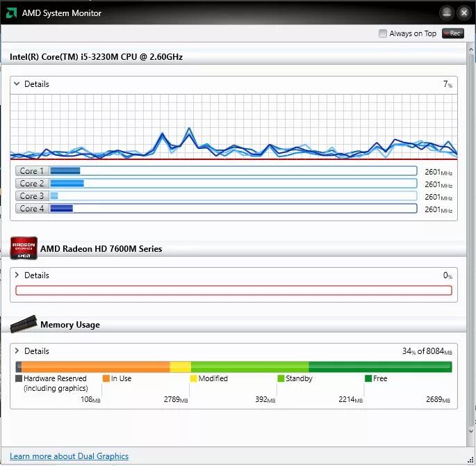
Task: Click the memory stick icon
Action: [x=24, y=324]
